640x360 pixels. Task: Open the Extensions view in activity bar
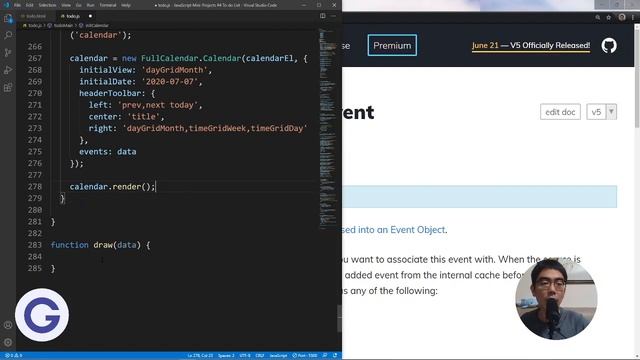[8, 88]
